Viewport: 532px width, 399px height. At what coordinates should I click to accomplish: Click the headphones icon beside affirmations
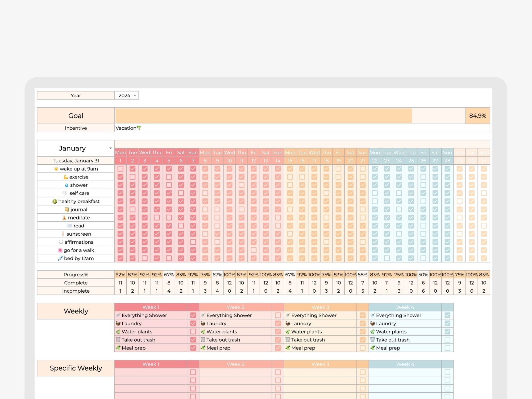61,242
